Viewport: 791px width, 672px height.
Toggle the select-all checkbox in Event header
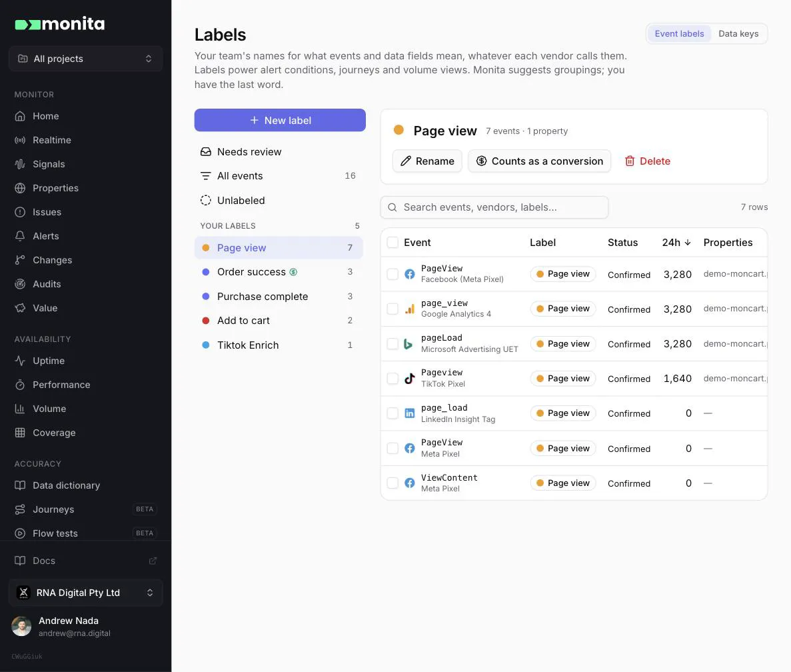(x=393, y=242)
